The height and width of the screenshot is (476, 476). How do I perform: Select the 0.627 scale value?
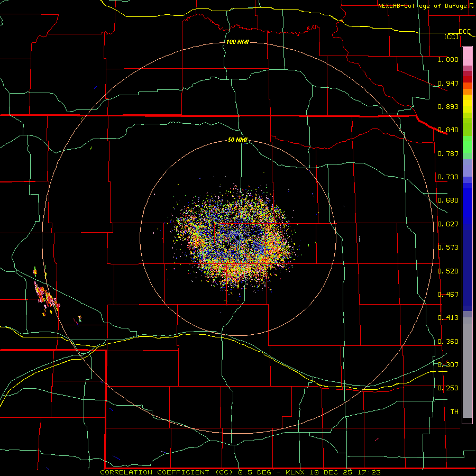pos(448,224)
